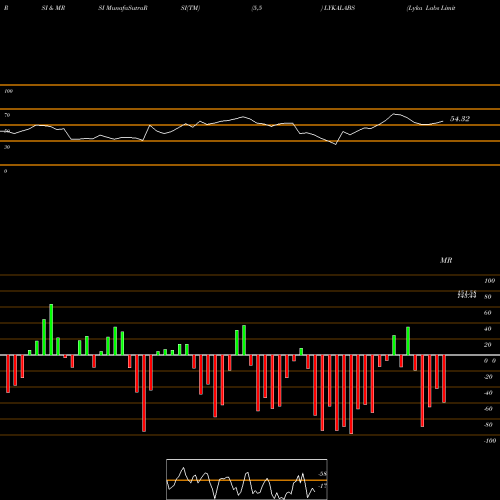
Task: Click the "(3,5" parameter text
Action: (257, 8)
